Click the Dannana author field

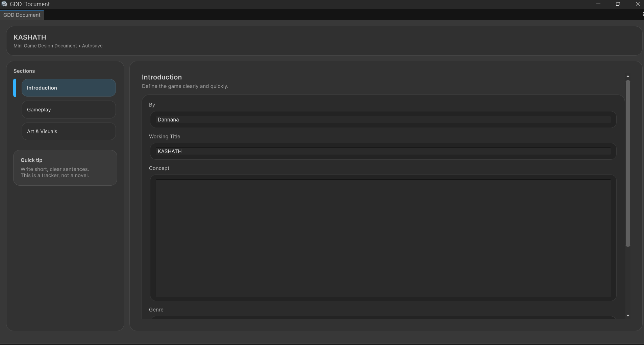(382, 119)
